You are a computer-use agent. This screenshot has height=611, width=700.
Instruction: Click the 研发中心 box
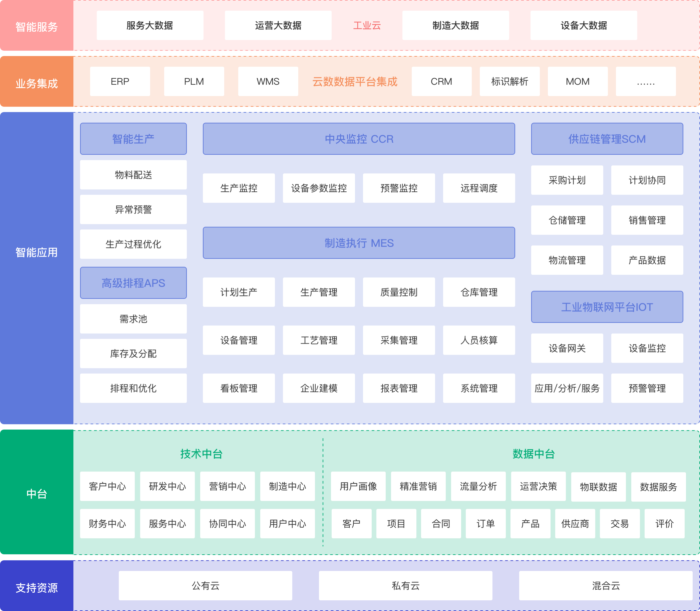pyautogui.click(x=167, y=486)
